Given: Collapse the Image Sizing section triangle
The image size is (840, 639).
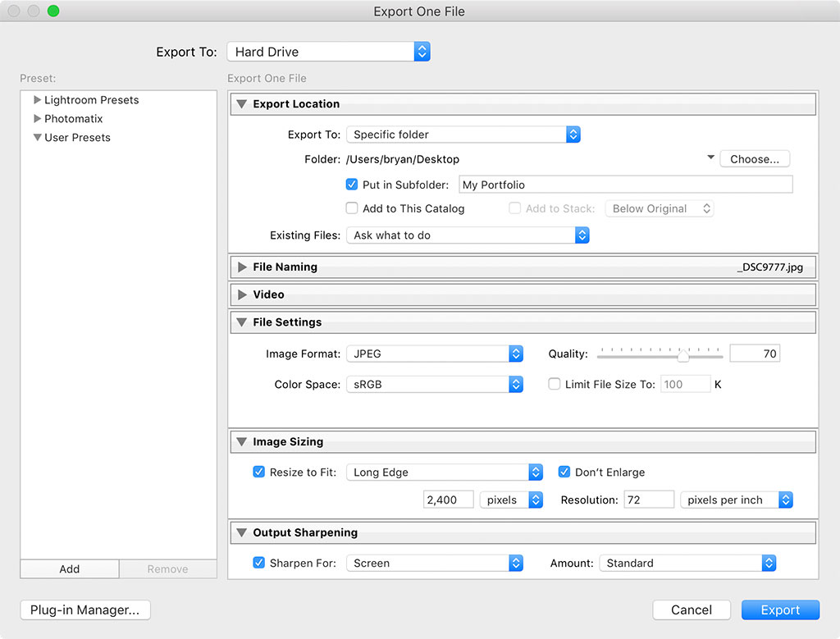Looking at the screenshot, I should pos(242,442).
